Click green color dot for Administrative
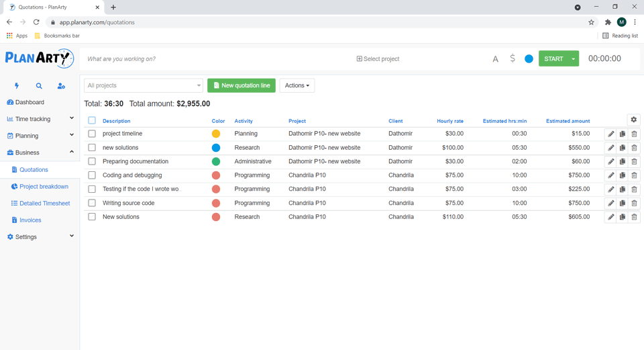 click(216, 161)
